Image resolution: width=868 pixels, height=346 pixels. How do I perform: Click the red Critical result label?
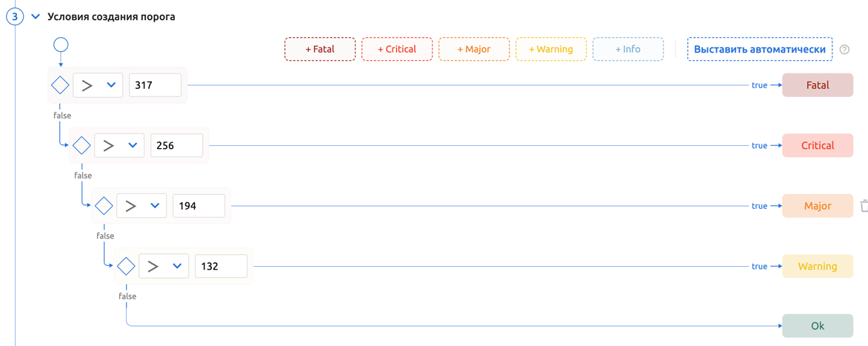pos(818,146)
